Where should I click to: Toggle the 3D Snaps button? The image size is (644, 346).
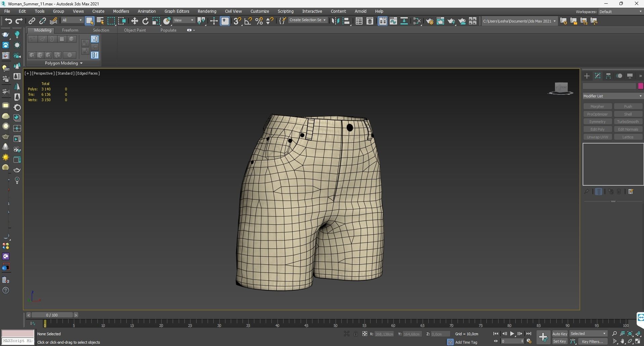click(x=237, y=21)
